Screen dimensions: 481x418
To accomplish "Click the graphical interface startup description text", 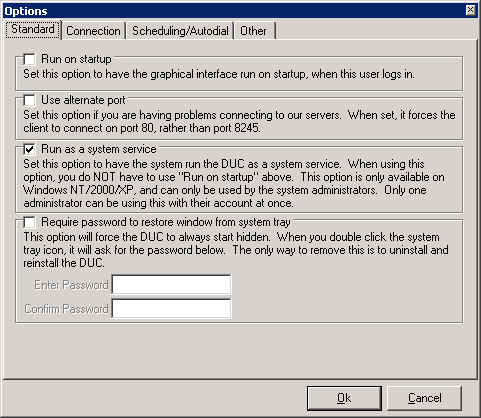I will 219,74.
